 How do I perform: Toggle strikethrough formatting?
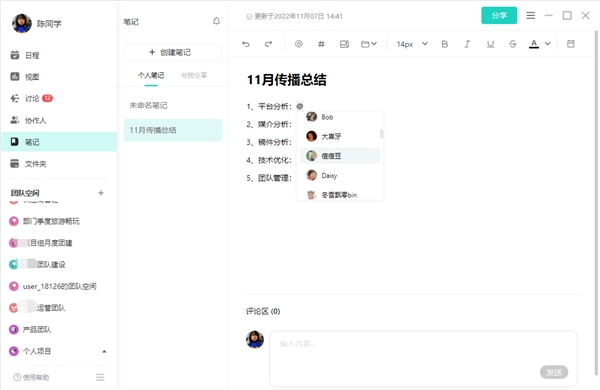coord(513,44)
